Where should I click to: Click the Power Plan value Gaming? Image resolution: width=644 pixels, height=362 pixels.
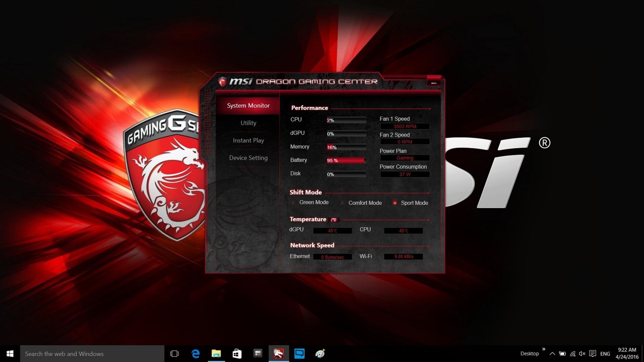tap(405, 158)
